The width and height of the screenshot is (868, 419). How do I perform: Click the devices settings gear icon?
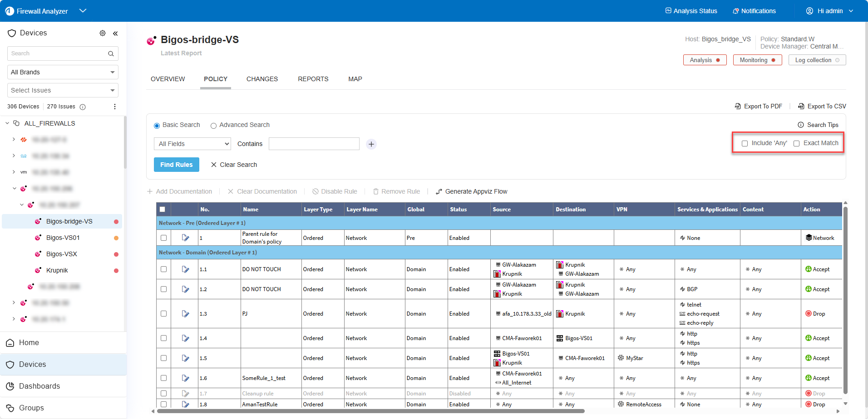point(103,33)
